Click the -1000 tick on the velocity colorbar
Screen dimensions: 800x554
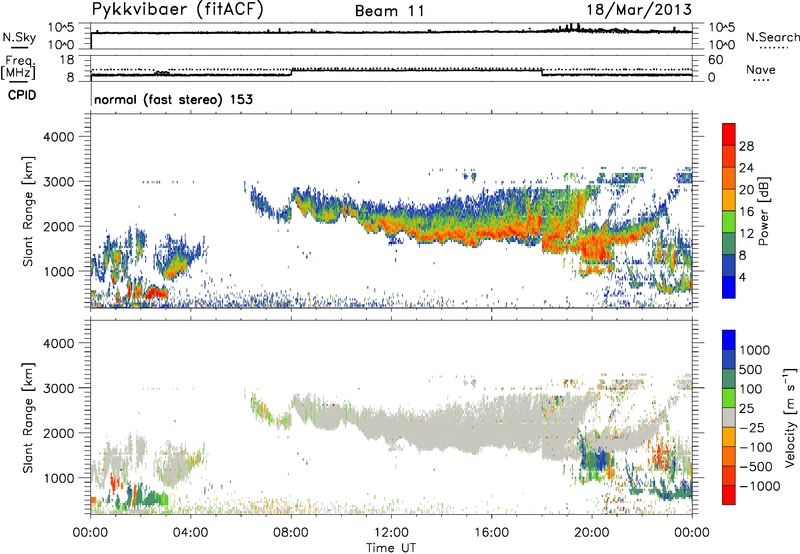[x=760, y=486]
